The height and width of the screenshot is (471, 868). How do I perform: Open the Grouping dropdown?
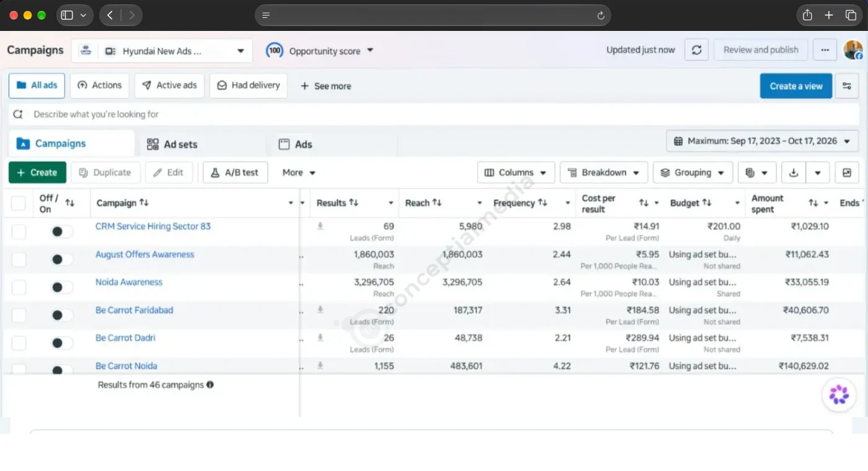693,172
